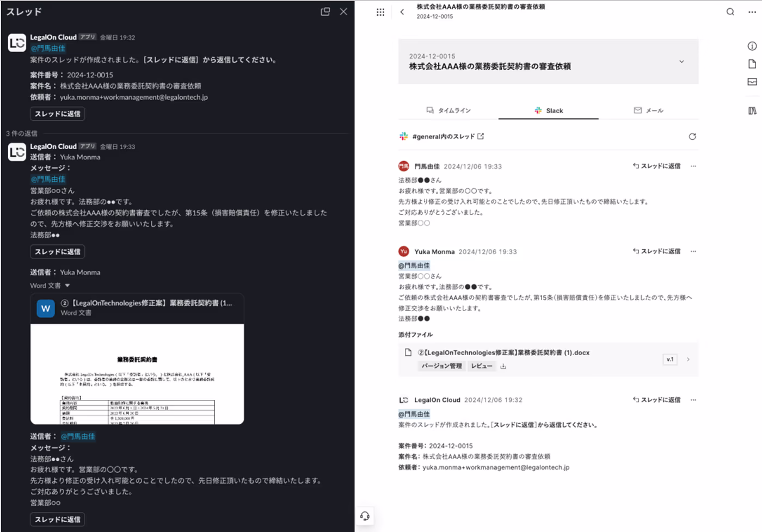Open search with the magnifier icon

[x=730, y=12]
